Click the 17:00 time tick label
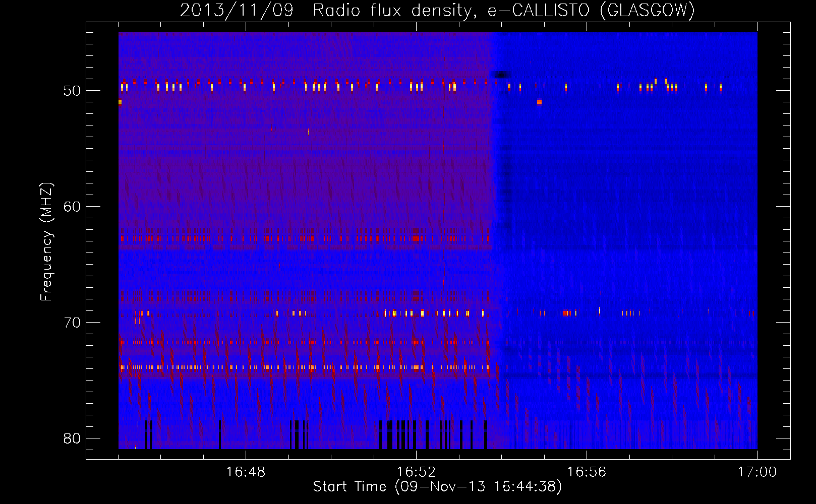 pos(757,472)
